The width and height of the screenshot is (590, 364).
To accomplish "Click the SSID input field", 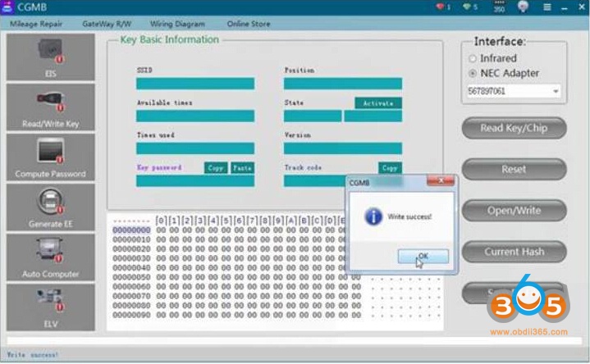I will tap(195, 84).
